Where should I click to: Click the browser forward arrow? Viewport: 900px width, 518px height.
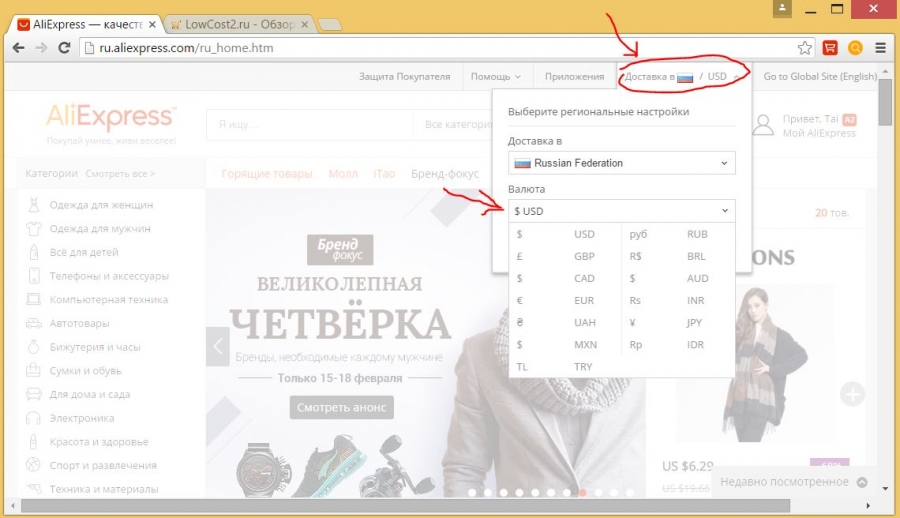(x=41, y=48)
